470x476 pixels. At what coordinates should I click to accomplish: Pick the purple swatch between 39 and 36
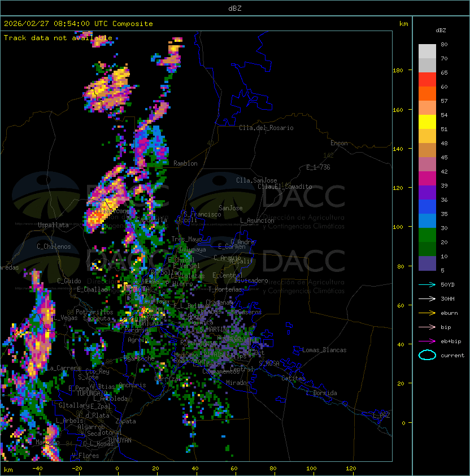[427, 192]
